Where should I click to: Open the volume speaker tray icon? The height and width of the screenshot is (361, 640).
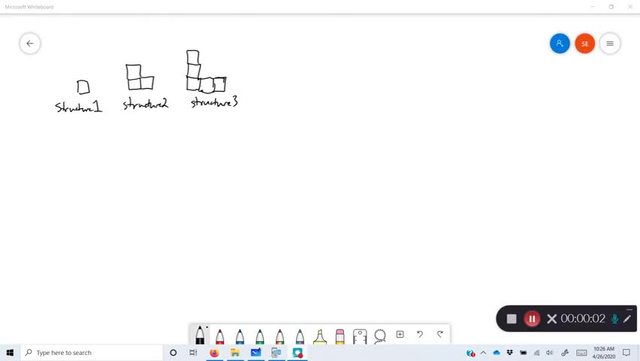click(x=549, y=352)
